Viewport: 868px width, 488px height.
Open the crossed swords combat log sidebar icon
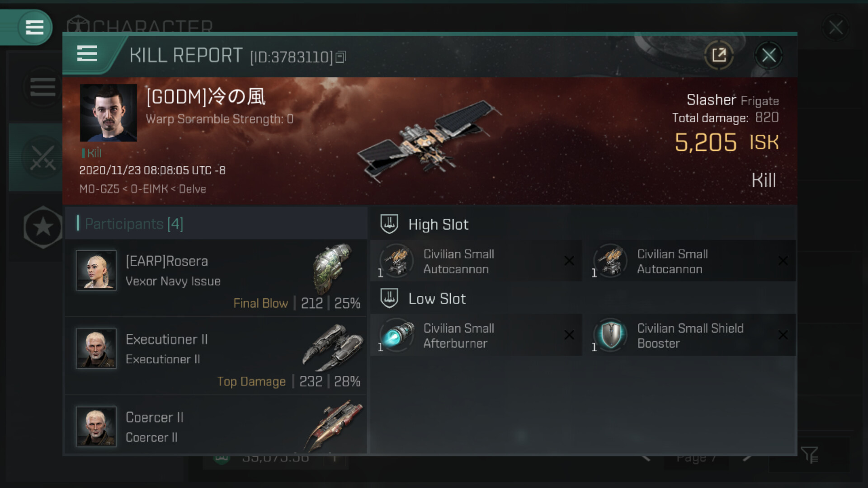(x=42, y=158)
